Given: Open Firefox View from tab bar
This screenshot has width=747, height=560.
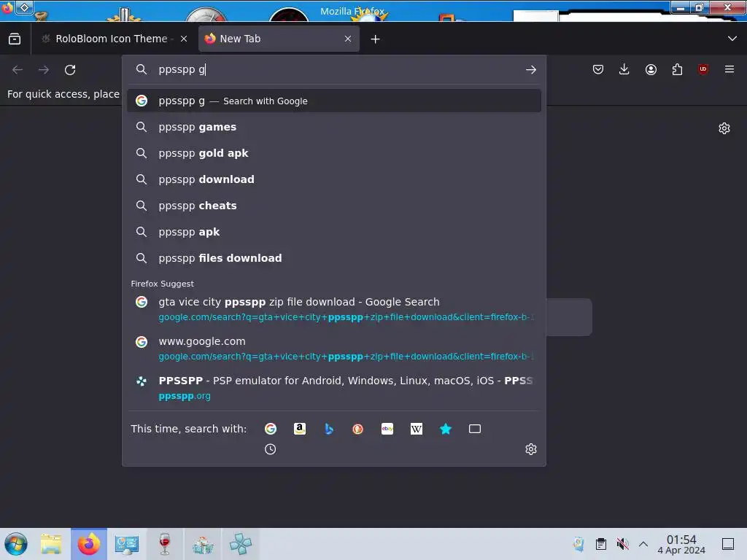Looking at the screenshot, I should pyautogui.click(x=15, y=39).
